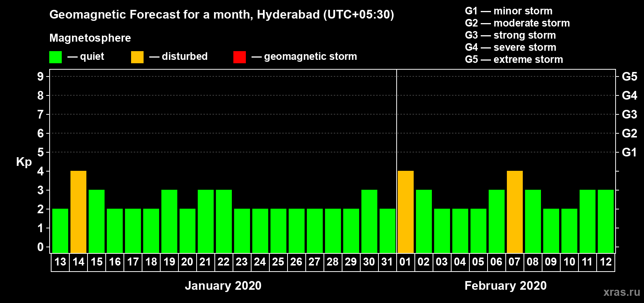Click the red geomagnetic storm legend swatch
Image resolution: width=644 pixels, height=303 pixels.
(239, 57)
